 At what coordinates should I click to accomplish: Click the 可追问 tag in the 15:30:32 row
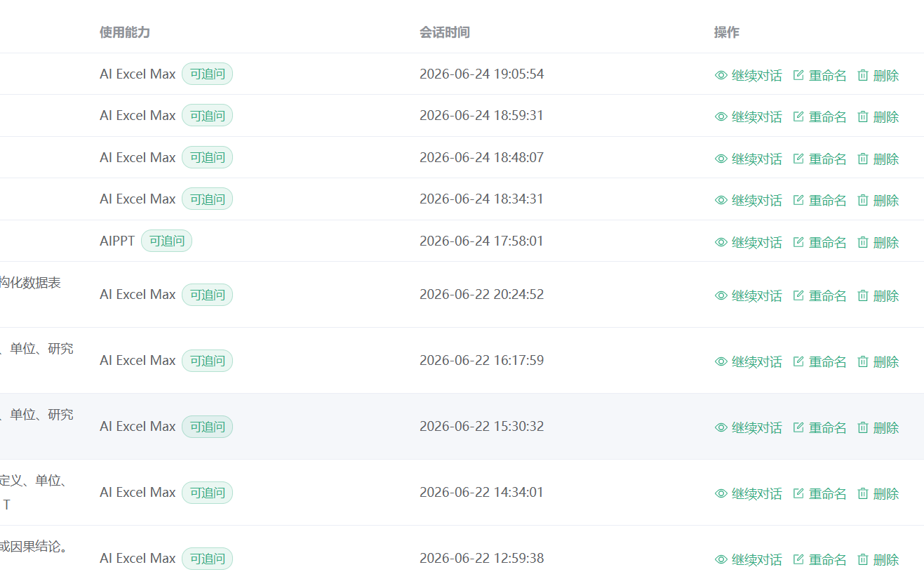tap(207, 426)
